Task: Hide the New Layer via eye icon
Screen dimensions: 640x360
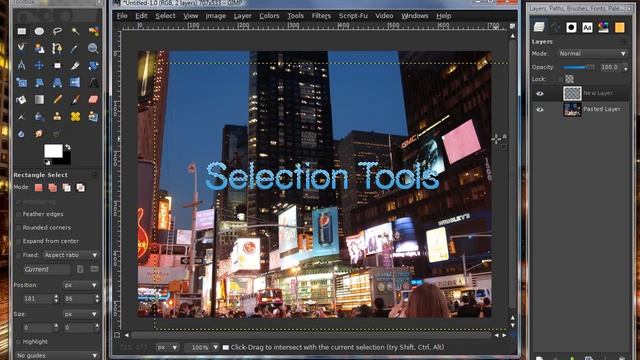Action: 540,93
